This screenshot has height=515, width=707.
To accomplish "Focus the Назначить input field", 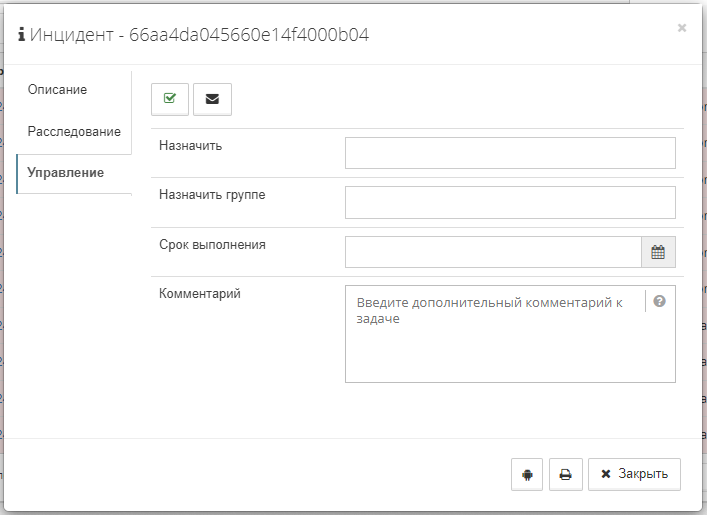I will (x=510, y=153).
